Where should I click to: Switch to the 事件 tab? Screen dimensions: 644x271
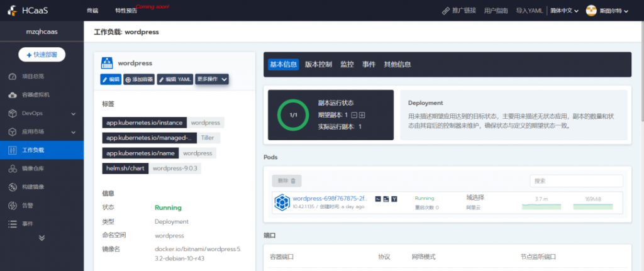[x=369, y=65]
